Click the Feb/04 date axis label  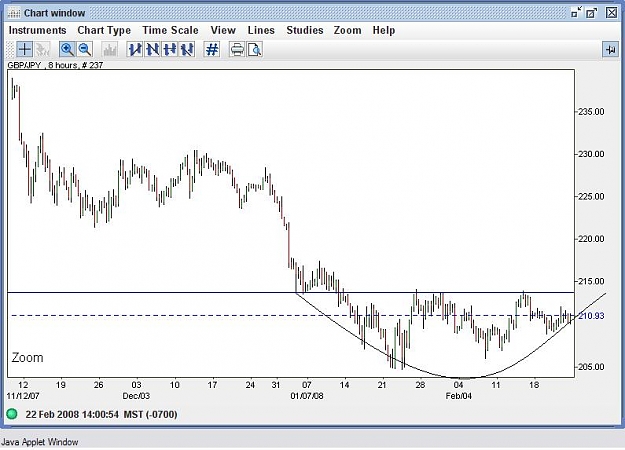pyautogui.click(x=458, y=396)
